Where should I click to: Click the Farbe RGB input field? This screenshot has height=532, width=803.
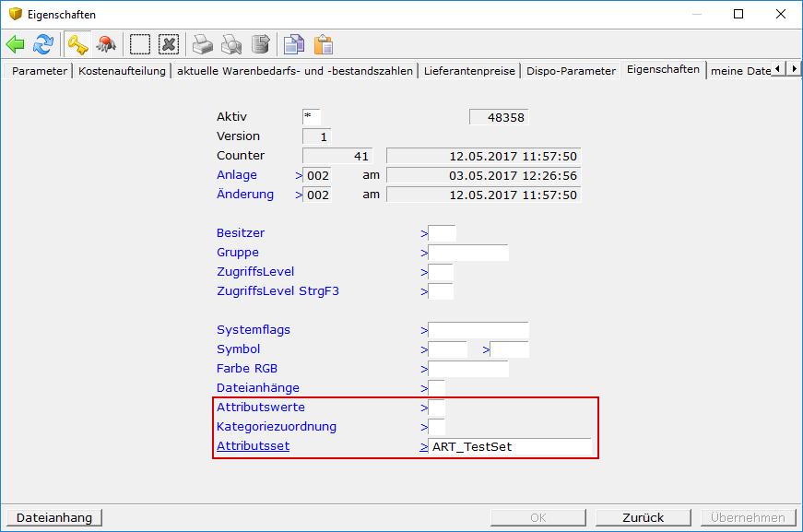click(x=468, y=369)
